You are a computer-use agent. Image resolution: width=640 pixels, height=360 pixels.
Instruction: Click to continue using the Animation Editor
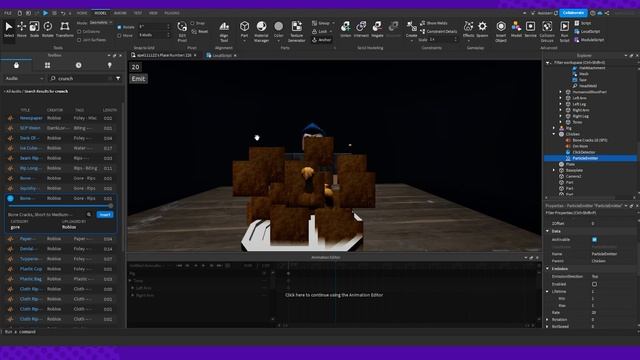point(334,295)
